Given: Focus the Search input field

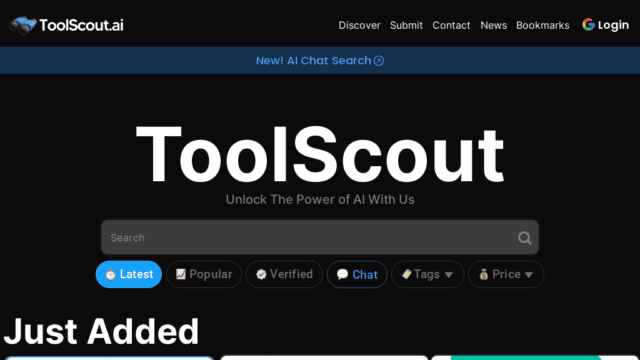Looking at the screenshot, I should pyautogui.click(x=320, y=237).
